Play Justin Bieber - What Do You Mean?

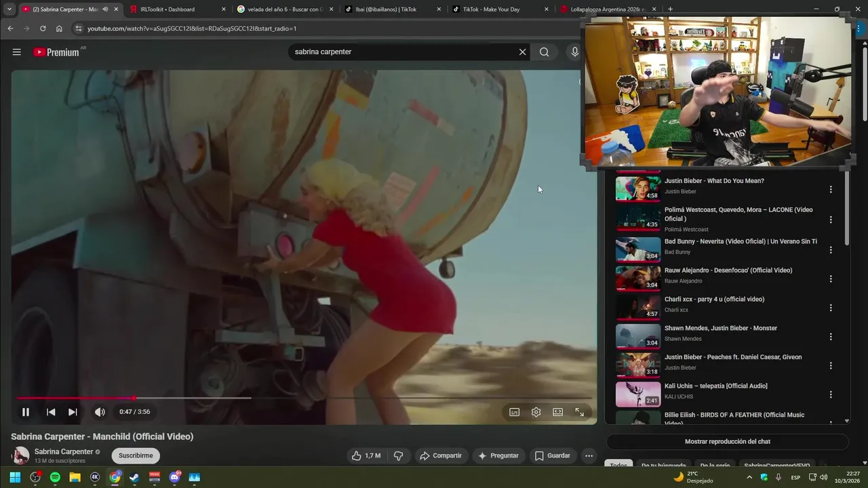pos(714,181)
